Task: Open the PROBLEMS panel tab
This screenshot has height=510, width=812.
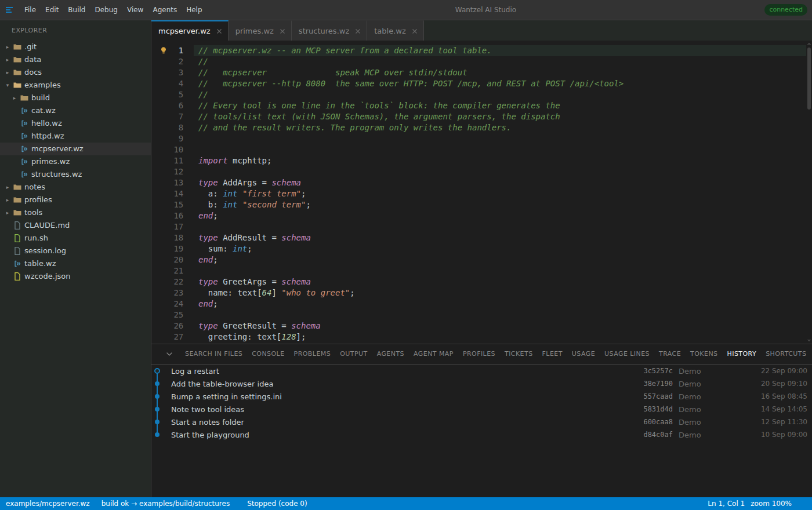Action: (312, 354)
